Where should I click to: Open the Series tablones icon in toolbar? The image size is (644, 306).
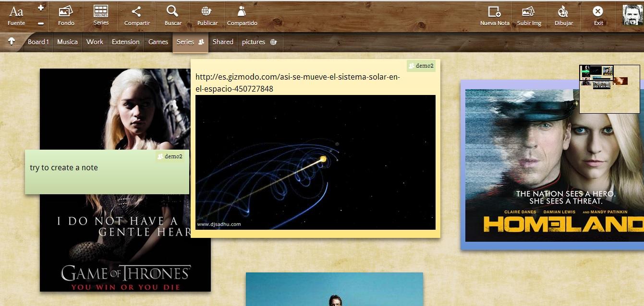101,16
